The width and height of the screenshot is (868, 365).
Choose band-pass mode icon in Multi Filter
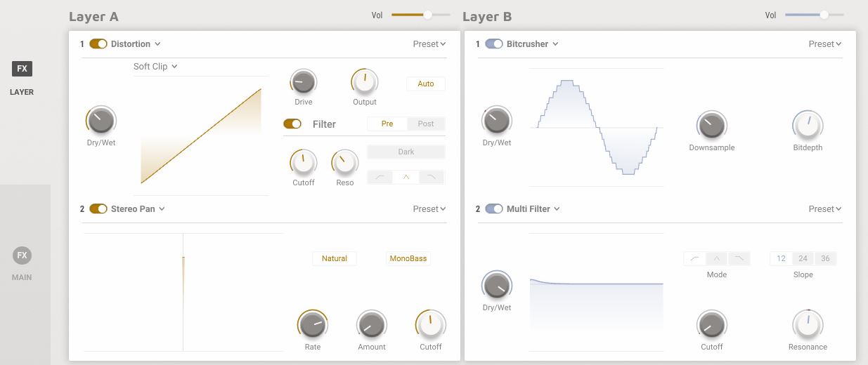[717, 258]
